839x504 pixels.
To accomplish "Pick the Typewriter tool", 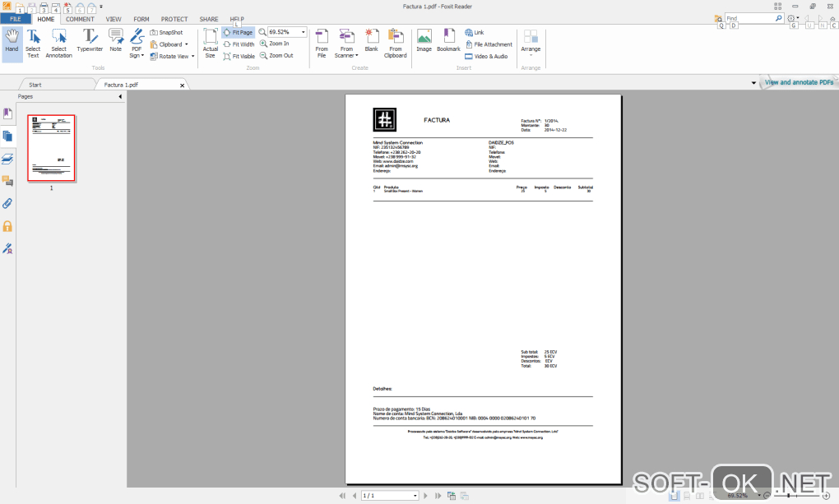I will pos(90,41).
